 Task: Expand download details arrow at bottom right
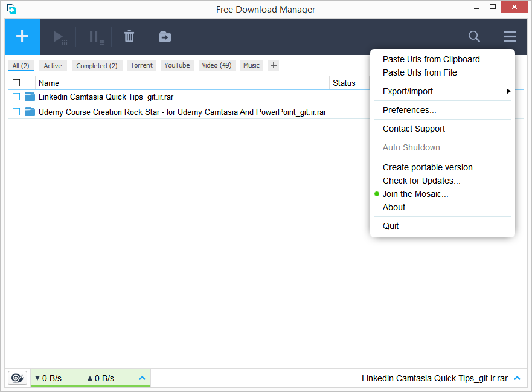click(x=517, y=378)
